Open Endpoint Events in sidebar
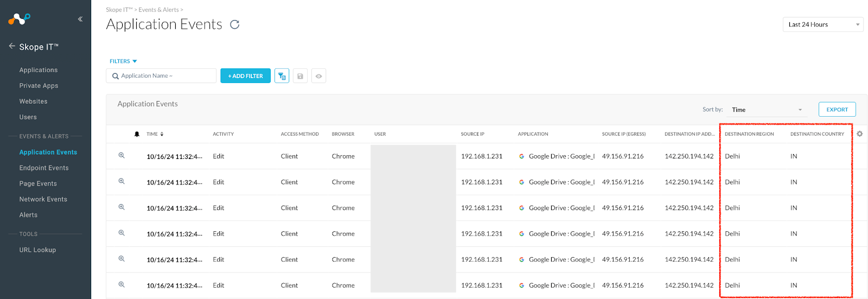 [x=44, y=168]
